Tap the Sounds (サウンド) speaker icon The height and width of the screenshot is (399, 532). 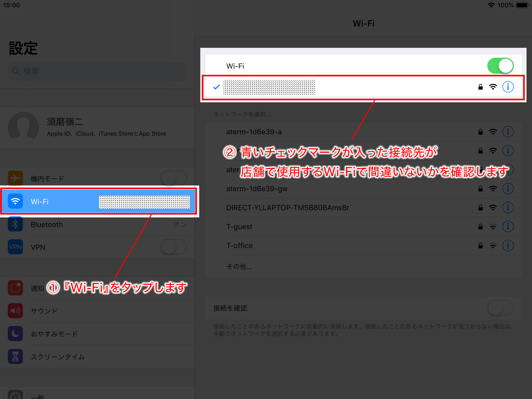(15, 311)
